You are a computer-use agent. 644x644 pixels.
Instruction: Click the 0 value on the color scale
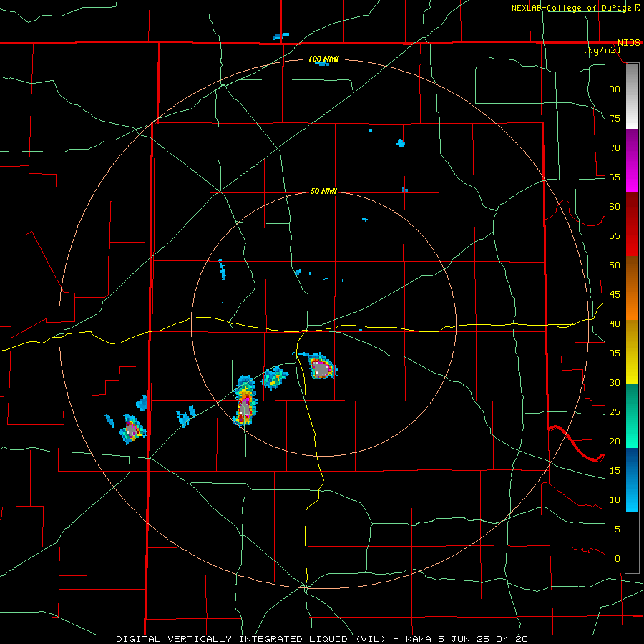coord(617,559)
